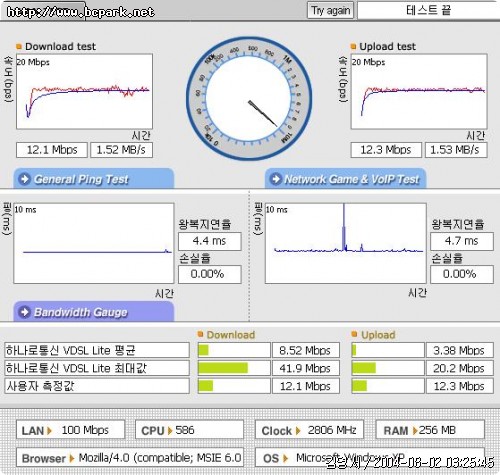Click the 41.9 Mbps download value
Image resolution: width=500 pixels, height=475 pixels.
click(306, 368)
